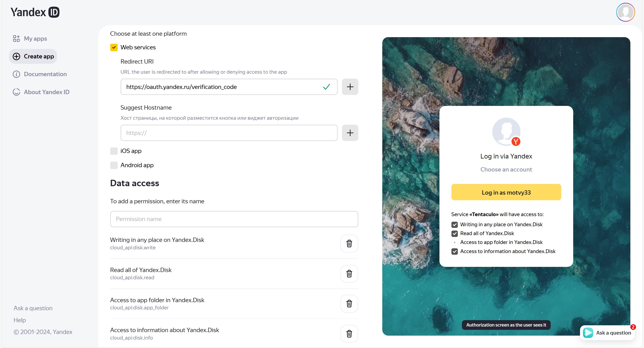Open floating Ask a question chat button
644x348 pixels.
pyautogui.click(x=607, y=333)
